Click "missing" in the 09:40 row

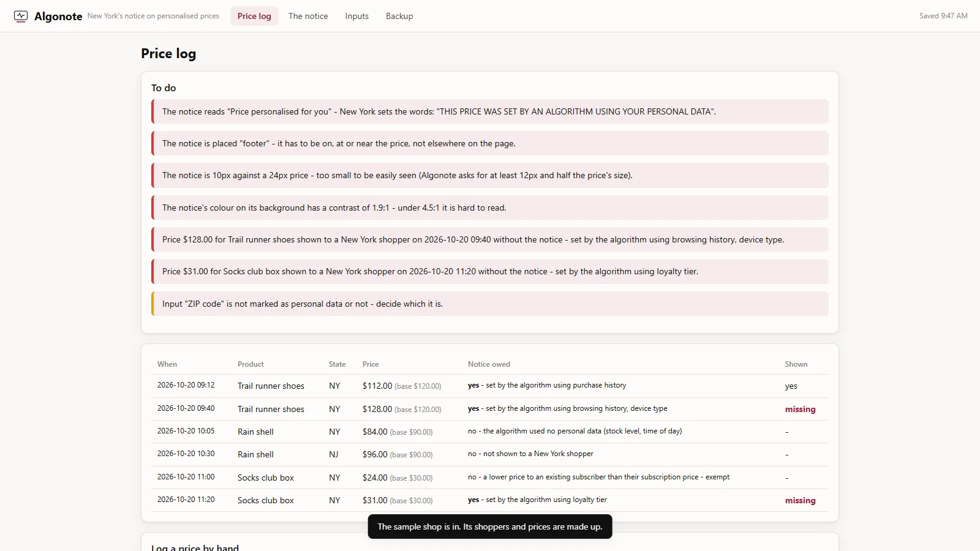801,409
